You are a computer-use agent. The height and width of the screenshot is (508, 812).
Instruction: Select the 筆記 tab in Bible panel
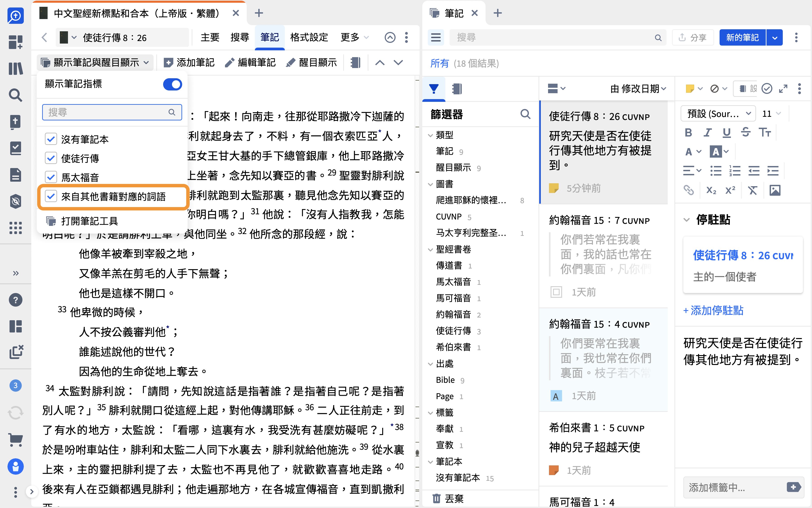pos(269,37)
